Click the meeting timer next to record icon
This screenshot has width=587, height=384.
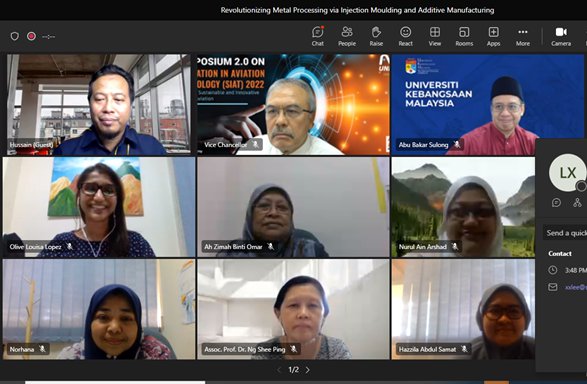49,37
